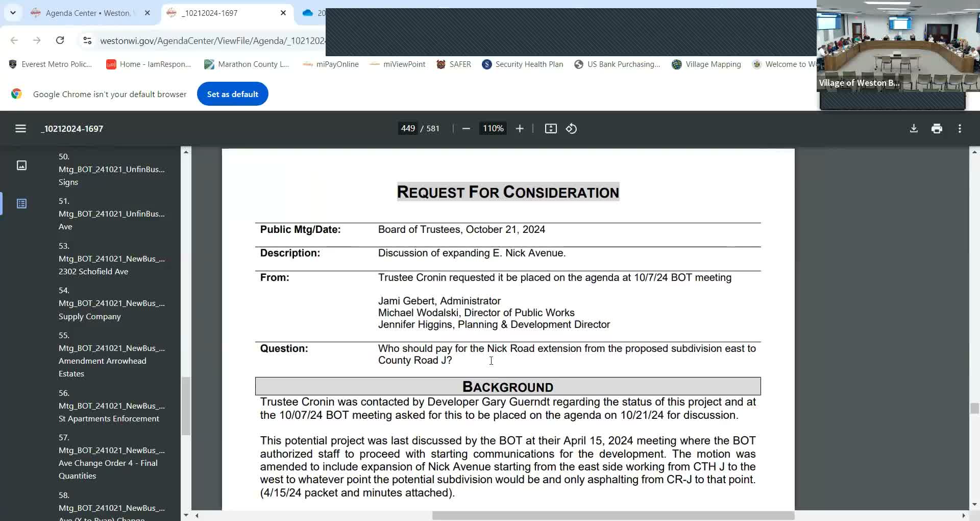Open Security Health Plan bookmark
This screenshot has width=980, height=521.
(x=523, y=64)
